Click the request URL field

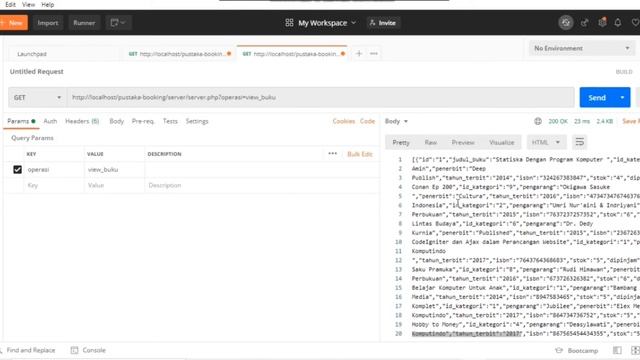pos(320,98)
